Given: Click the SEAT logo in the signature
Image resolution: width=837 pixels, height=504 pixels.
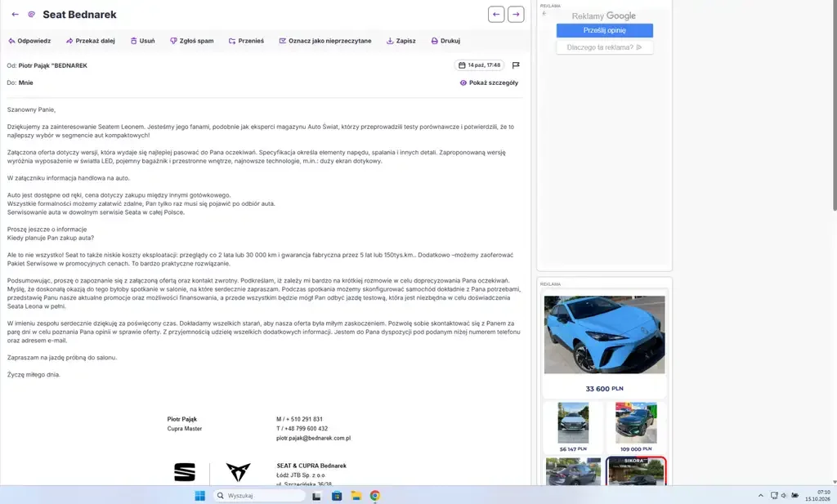Looking at the screenshot, I should coord(185,472).
